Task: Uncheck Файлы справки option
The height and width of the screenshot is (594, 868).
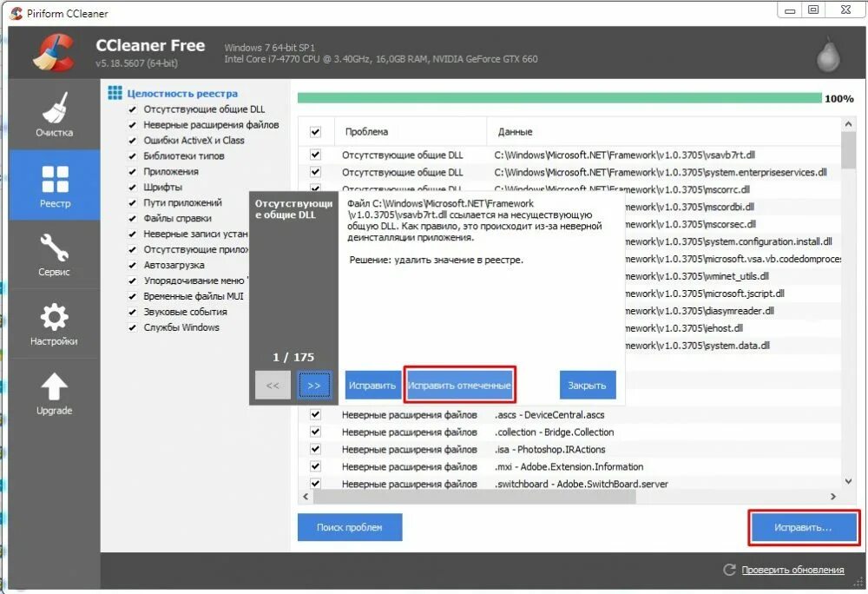Action: tap(132, 218)
